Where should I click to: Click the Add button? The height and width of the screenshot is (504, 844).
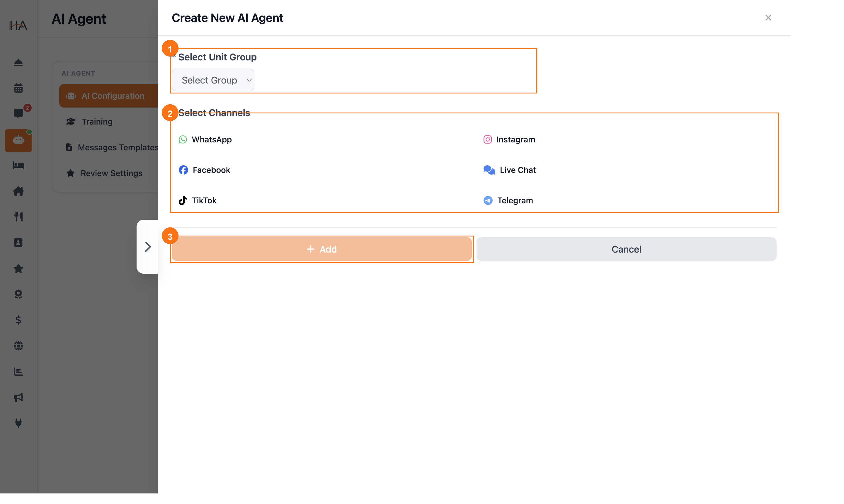click(x=321, y=249)
